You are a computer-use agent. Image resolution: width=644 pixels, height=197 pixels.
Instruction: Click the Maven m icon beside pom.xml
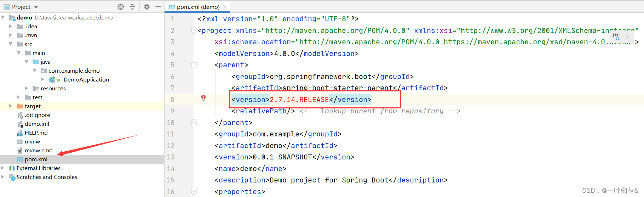[20, 159]
